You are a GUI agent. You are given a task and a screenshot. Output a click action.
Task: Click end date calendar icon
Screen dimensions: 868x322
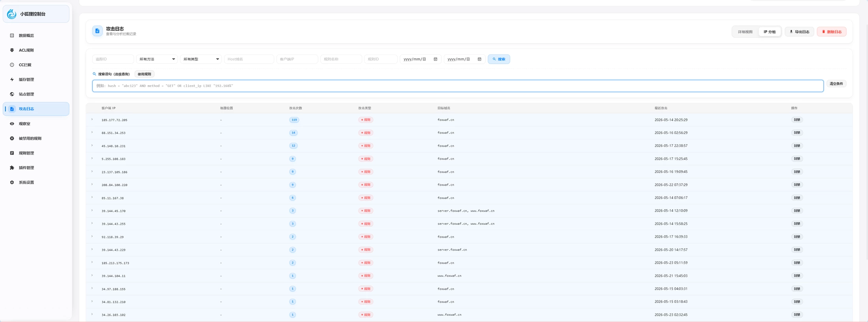tap(479, 59)
